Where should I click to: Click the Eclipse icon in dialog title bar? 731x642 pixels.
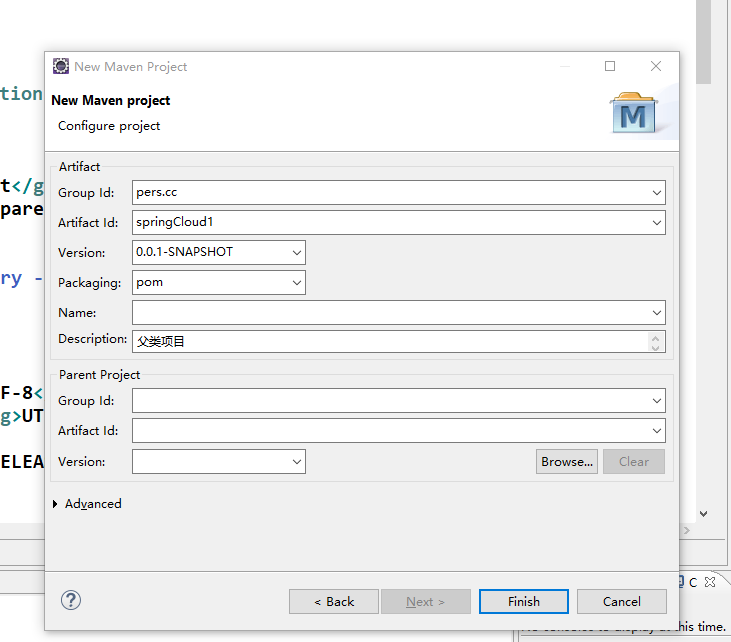[61, 66]
